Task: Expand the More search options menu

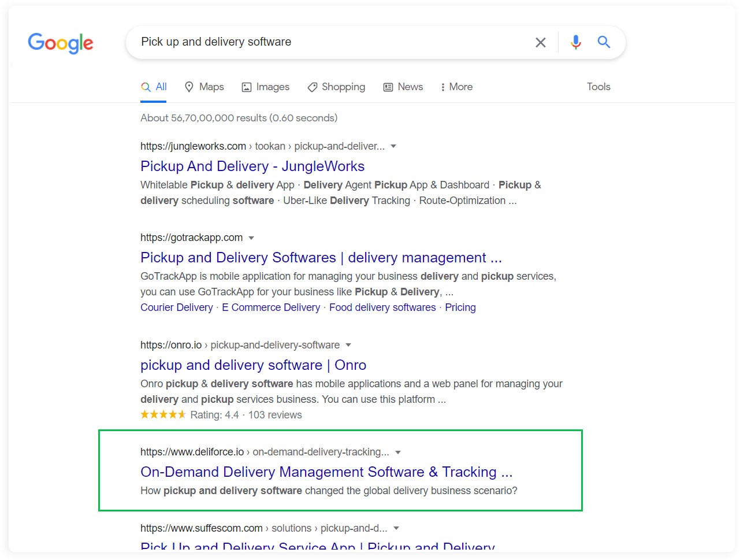Action: (x=456, y=87)
